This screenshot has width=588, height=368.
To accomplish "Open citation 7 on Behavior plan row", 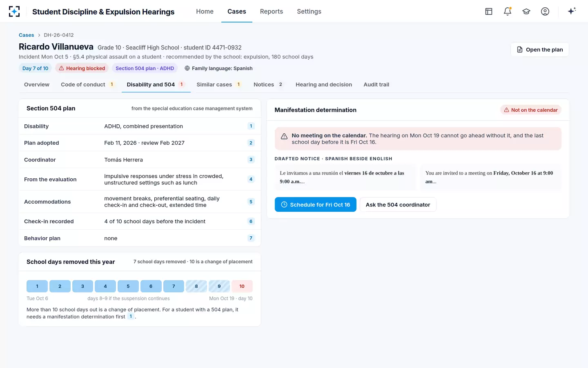I will point(251,238).
